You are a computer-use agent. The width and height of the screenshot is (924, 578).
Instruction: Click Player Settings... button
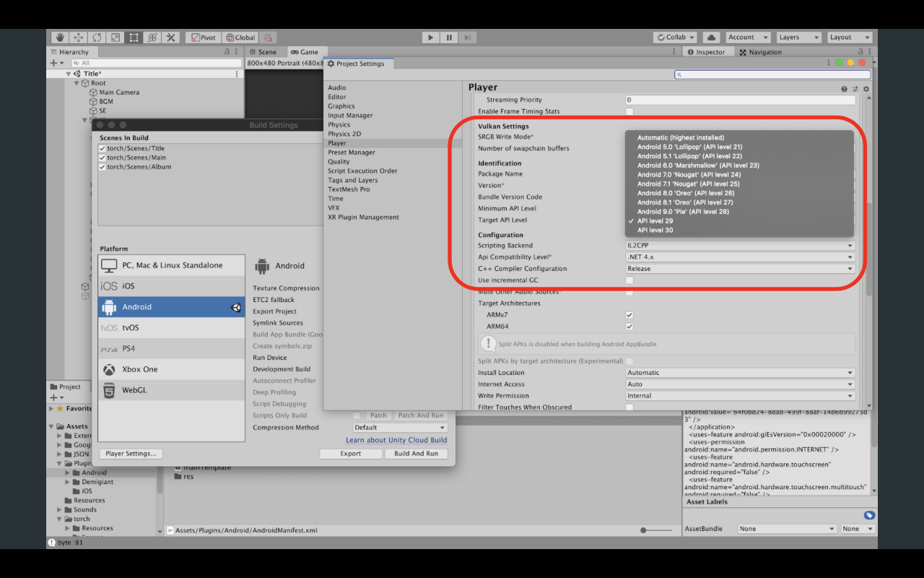pos(131,454)
